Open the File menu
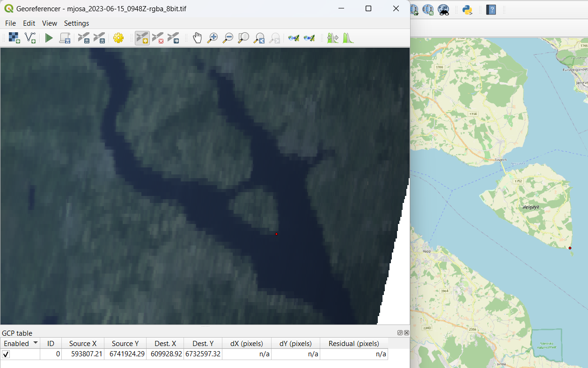Screen dimensions: 588x368 coord(10,23)
